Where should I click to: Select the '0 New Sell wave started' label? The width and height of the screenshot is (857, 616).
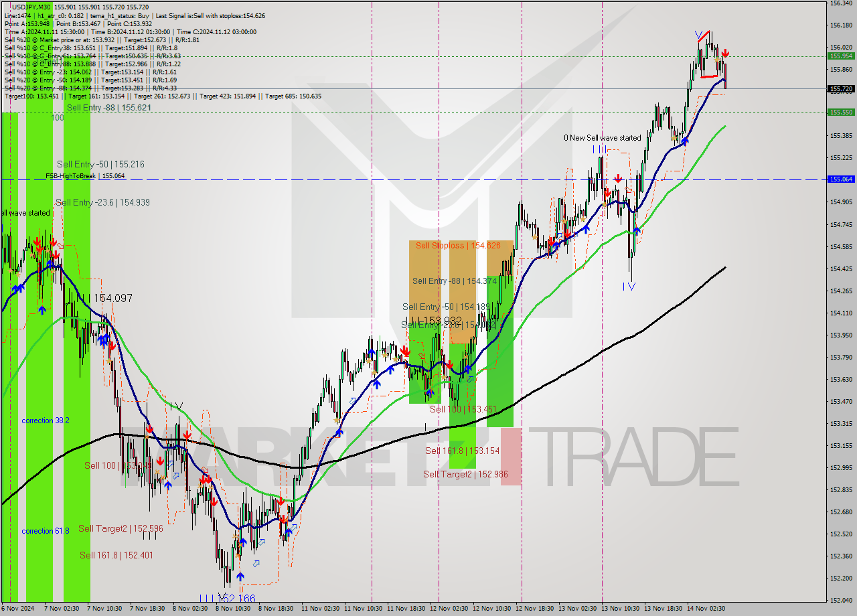[602, 138]
